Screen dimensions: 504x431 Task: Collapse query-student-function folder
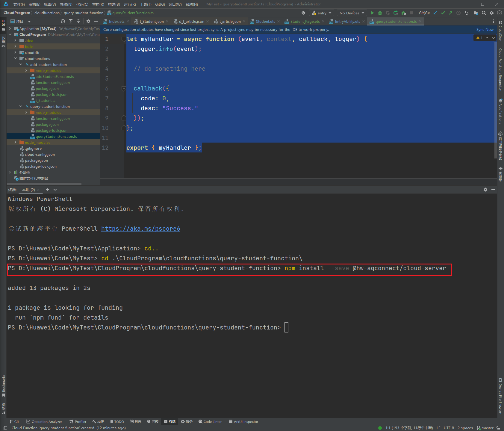click(x=21, y=106)
